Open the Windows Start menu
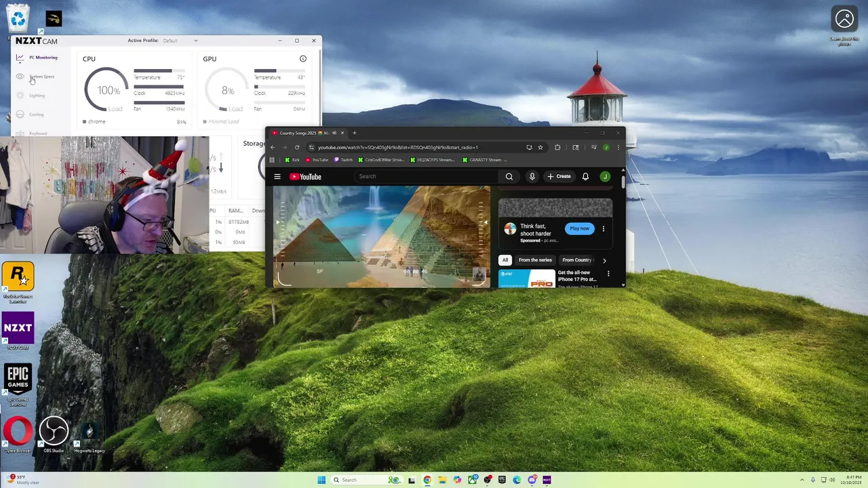Viewport: 868px width, 488px height. 321,480
